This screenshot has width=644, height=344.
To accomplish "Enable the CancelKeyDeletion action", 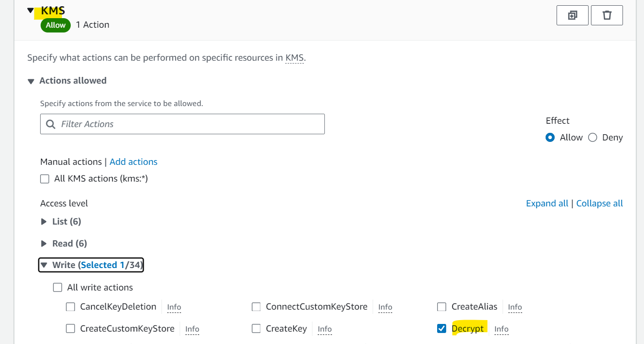I will click(71, 307).
